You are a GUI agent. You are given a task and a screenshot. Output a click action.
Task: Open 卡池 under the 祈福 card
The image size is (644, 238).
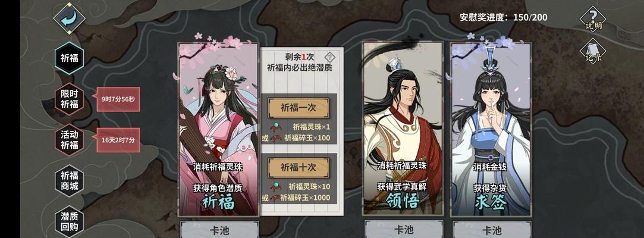click(x=219, y=229)
